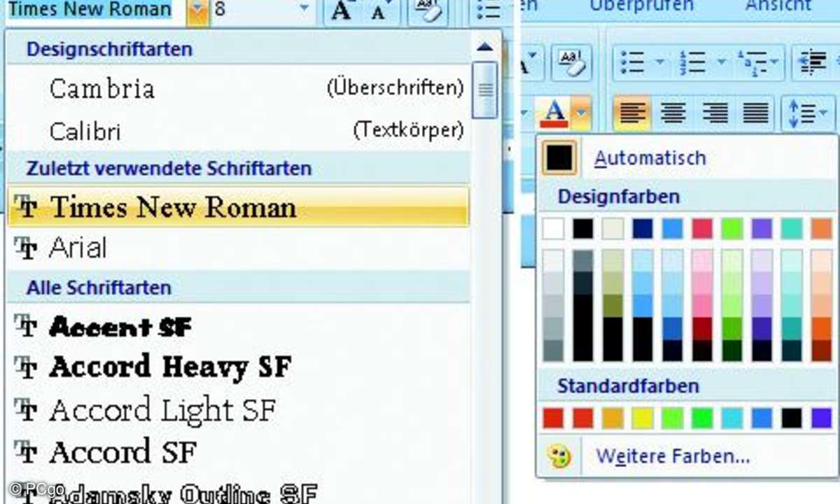
Task: Click the TrueType icon beside Accord Light SF
Action: (26, 409)
